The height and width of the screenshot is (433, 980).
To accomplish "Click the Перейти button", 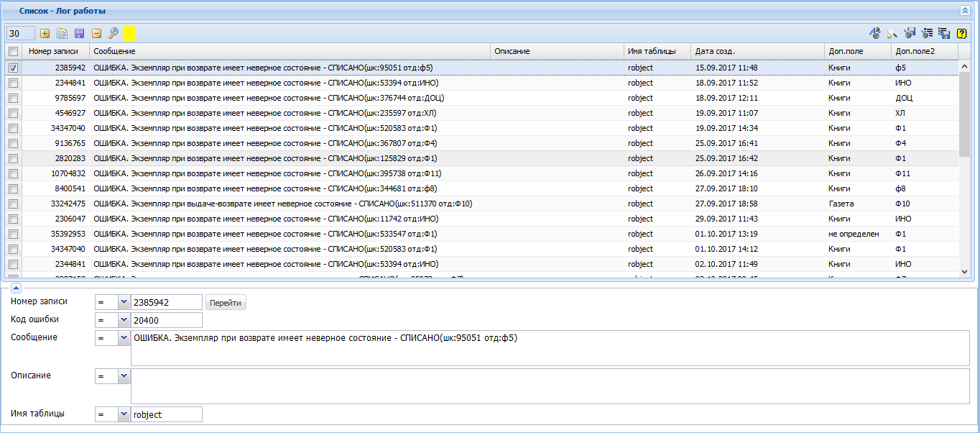I will [226, 303].
